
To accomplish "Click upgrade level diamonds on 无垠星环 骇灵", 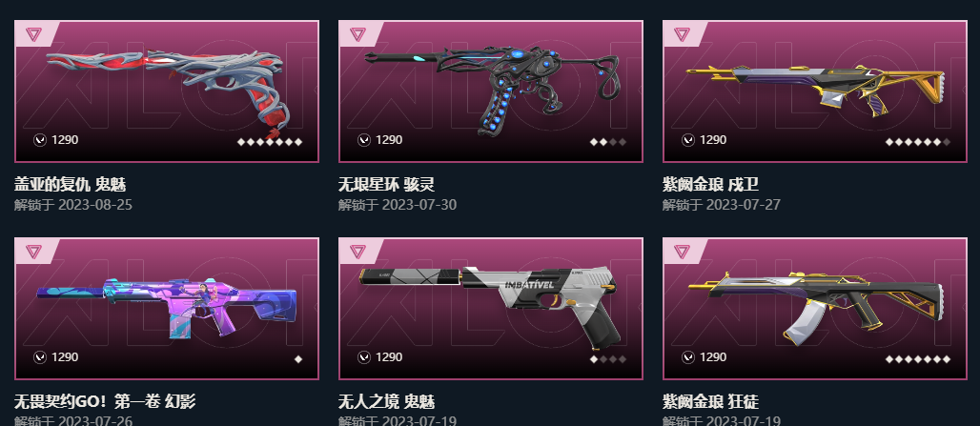I will (608, 142).
